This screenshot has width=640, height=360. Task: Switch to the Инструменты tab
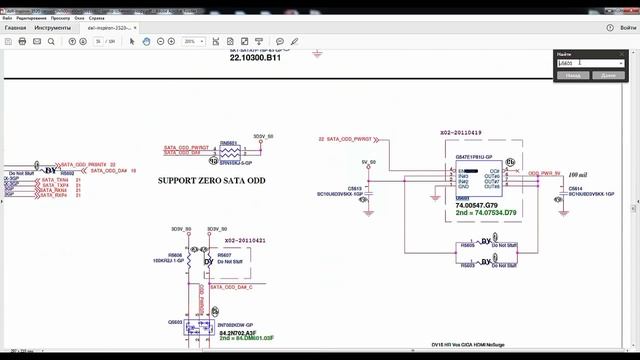tap(52, 28)
